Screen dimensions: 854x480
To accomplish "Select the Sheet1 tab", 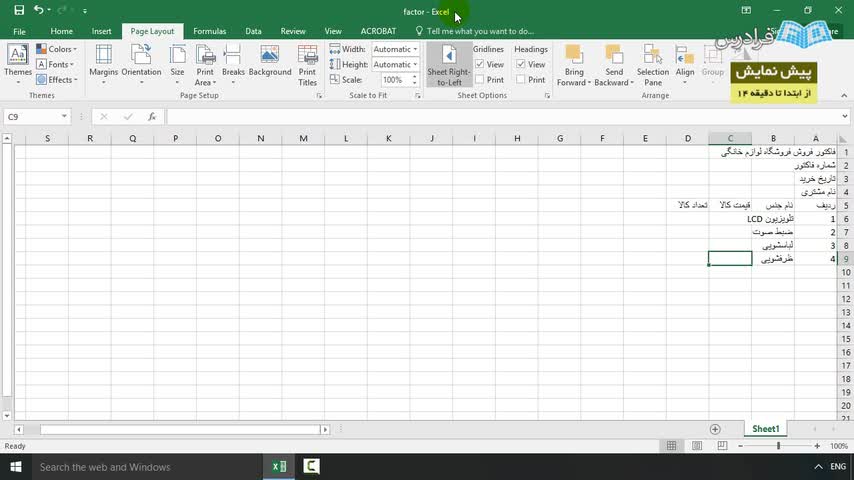I will click(x=766, y=429).
